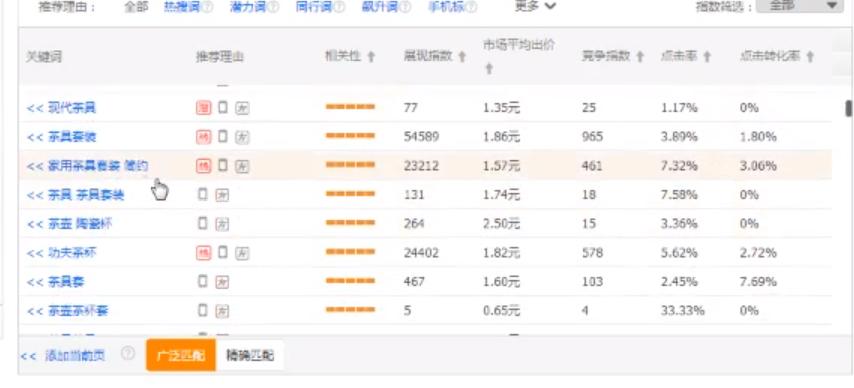Sort by 市场平均出价 using its arrow
Screen dimensions: 854x388
coord(489,69)
